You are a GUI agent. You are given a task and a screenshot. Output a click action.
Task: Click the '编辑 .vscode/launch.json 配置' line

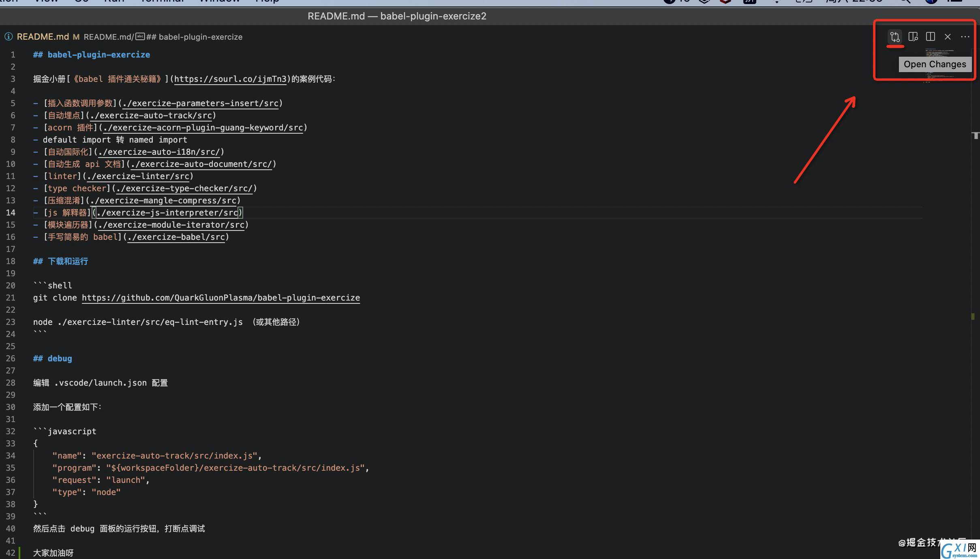(101, 383)
